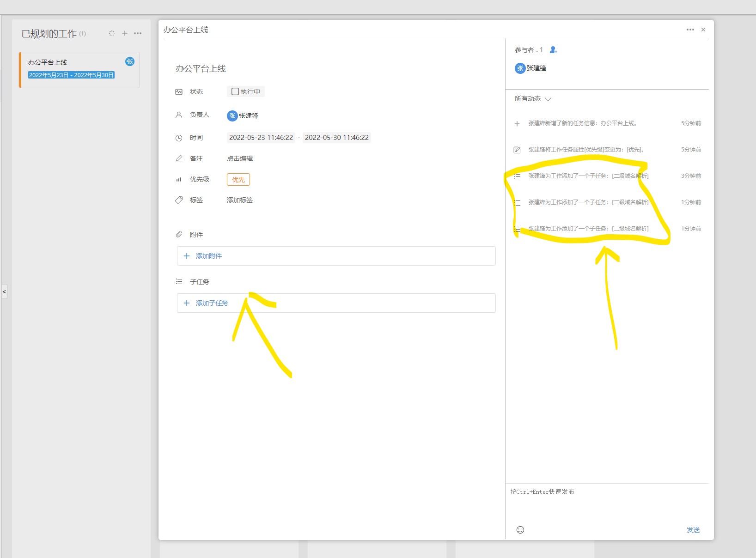Open the task dialog more options menu
The width and height of the screenshot is (756, 558).
tap(690, 30)
